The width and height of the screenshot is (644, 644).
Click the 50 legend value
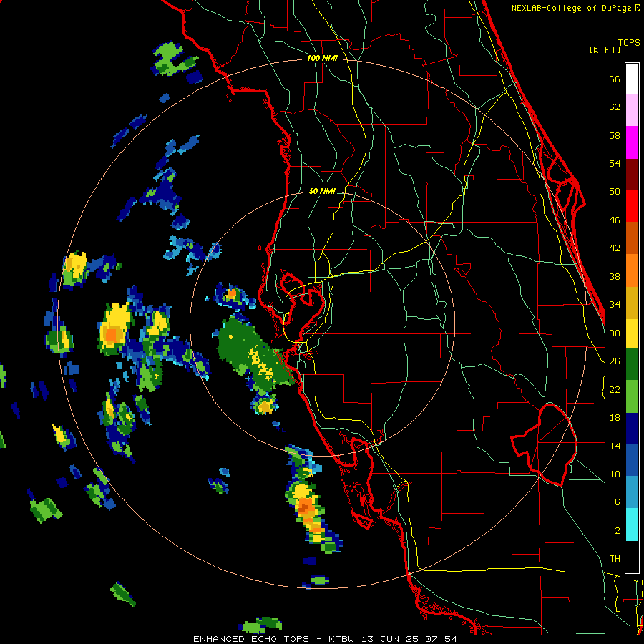[x=615, y=192]
